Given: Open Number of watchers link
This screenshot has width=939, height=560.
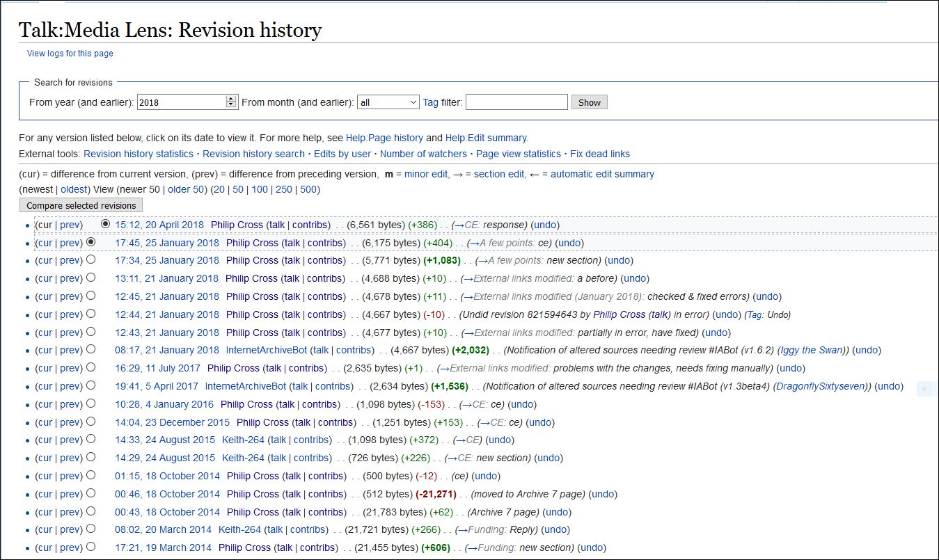Looking at the screenshot, I should [x=423, y=154].
